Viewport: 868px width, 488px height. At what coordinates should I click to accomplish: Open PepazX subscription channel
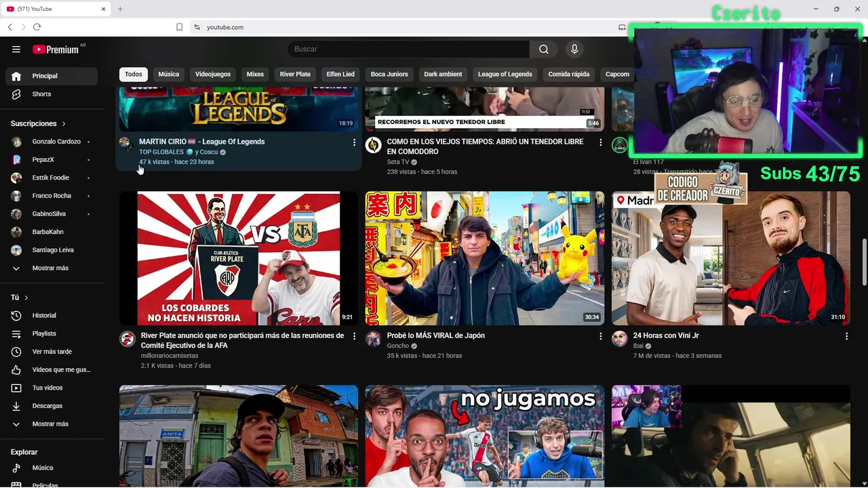52,160
